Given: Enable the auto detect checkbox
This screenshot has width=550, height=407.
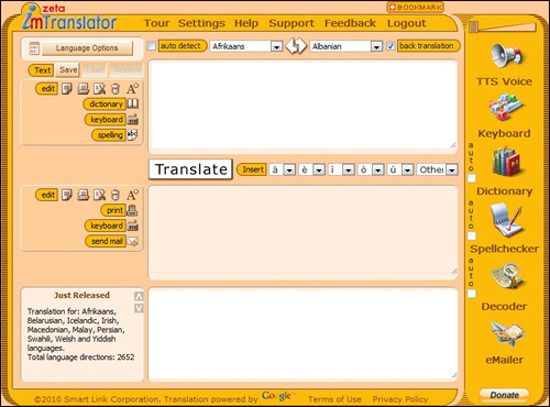Looking at the screenshot, I should [152, 46].
